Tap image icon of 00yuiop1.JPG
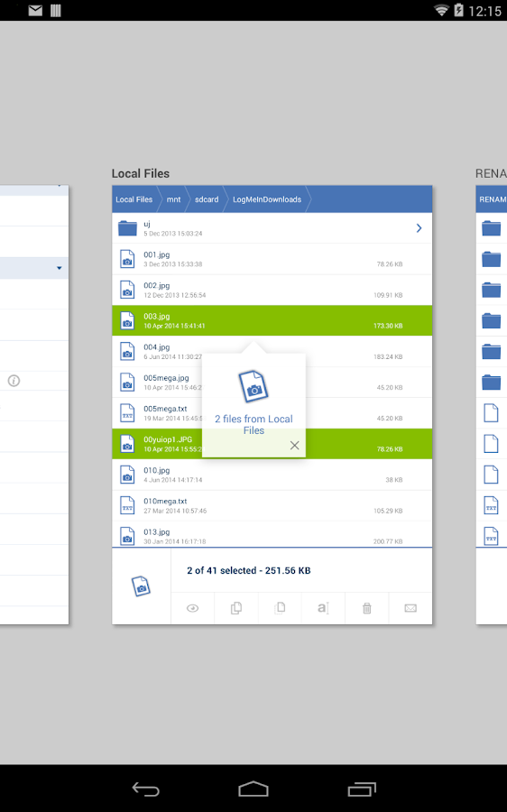 [x=127, y=444]
